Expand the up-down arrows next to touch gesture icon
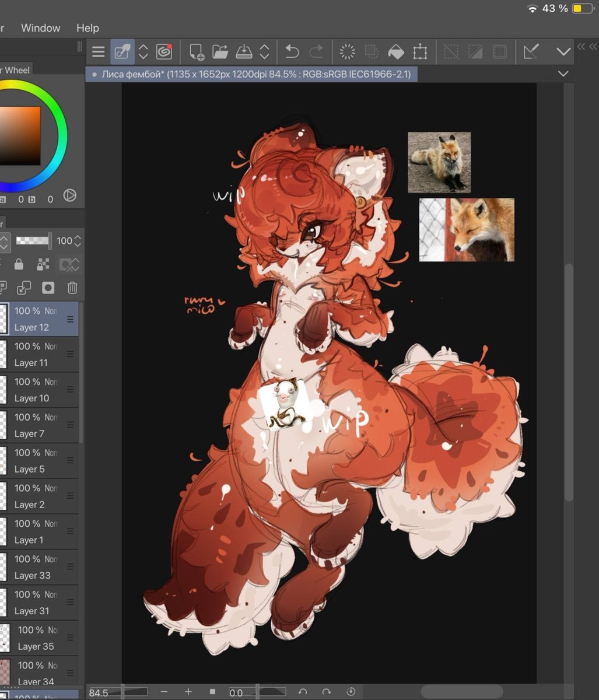The image size is (599, 700). coord(143,52)
